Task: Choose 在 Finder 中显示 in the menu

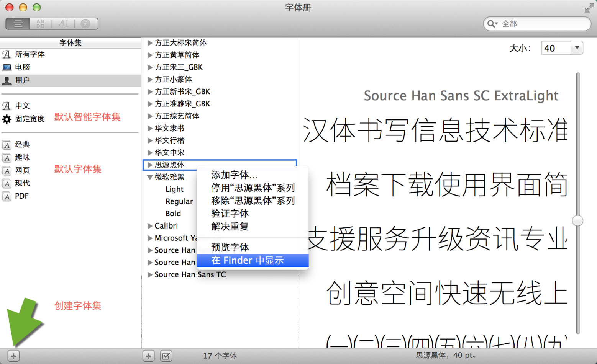Action: pyautogui.click(x=253, y=261)
